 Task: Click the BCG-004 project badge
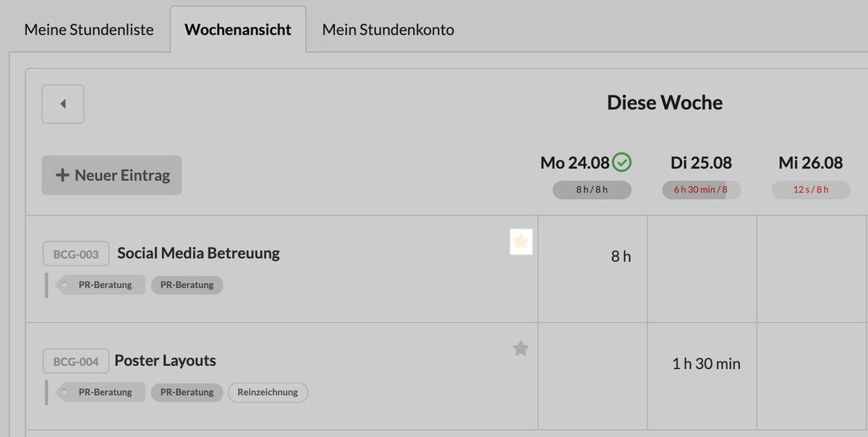pos(76,361)
